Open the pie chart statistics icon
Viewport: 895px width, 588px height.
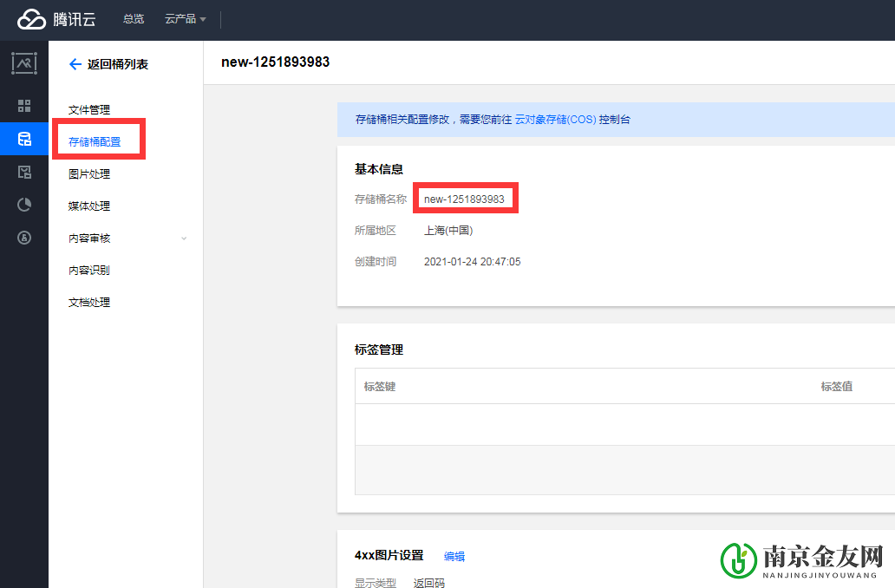[x=24, y=205]
